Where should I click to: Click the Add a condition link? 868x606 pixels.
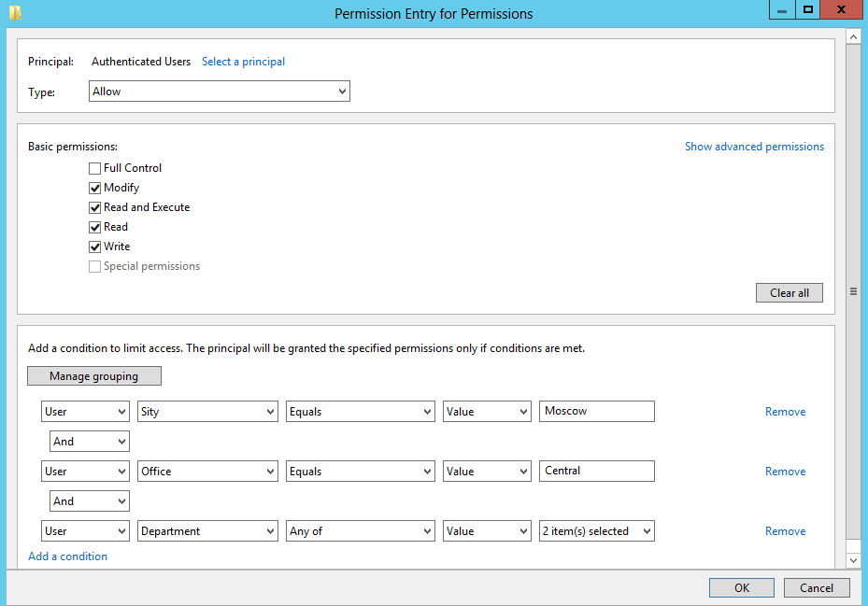pos(67,557)
